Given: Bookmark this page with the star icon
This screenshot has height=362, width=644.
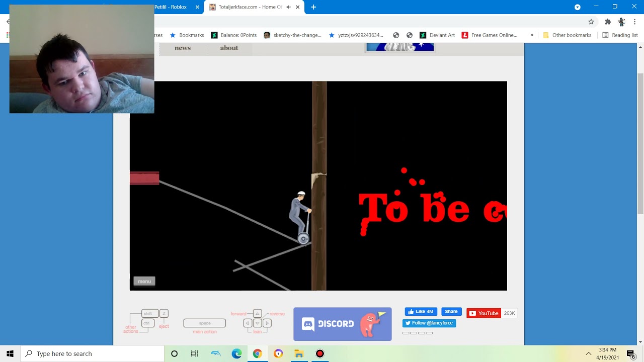Looking at the screenshot, I should click(591, 22).
